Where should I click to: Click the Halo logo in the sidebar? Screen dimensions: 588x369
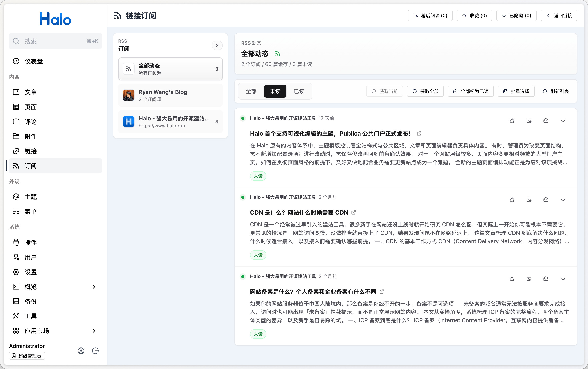tap(55, 19)
